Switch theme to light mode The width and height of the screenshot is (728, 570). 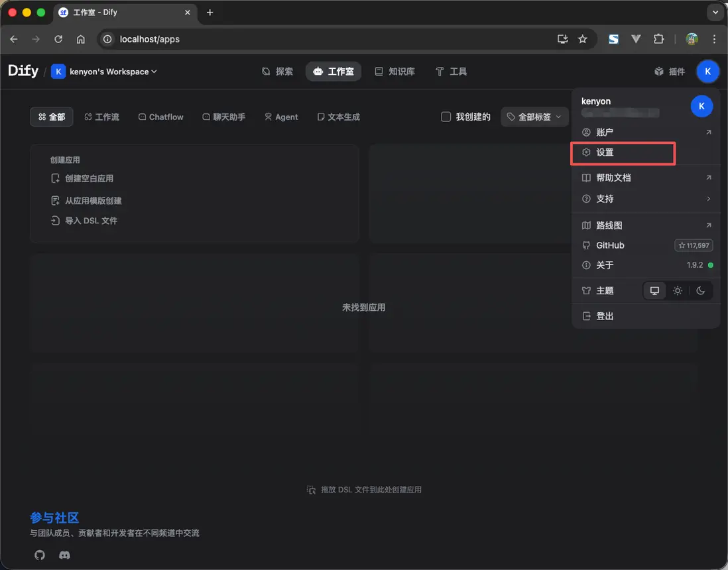678,290
